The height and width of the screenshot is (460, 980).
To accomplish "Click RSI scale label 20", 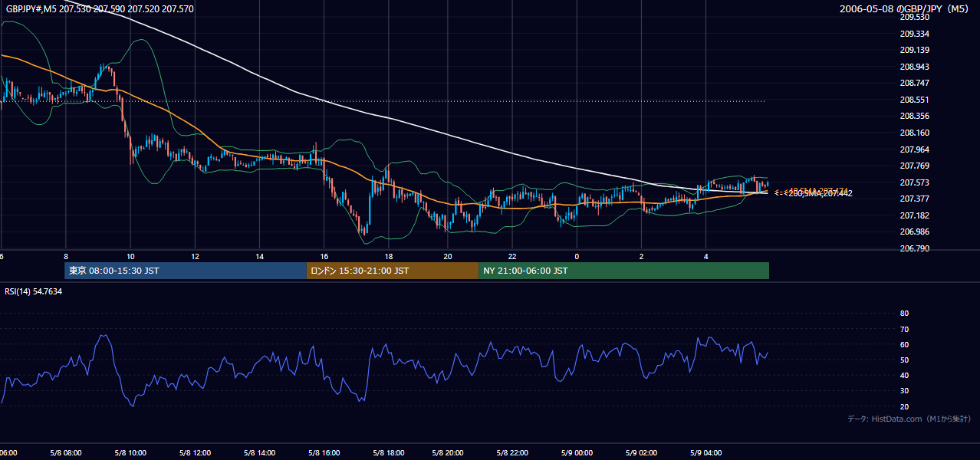I will coord(904,406).
